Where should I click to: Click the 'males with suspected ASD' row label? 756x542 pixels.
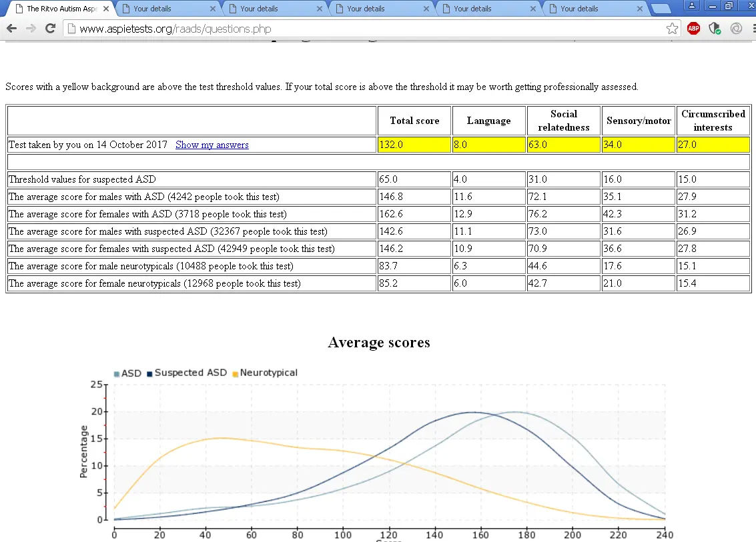click(x=168, y=231)
